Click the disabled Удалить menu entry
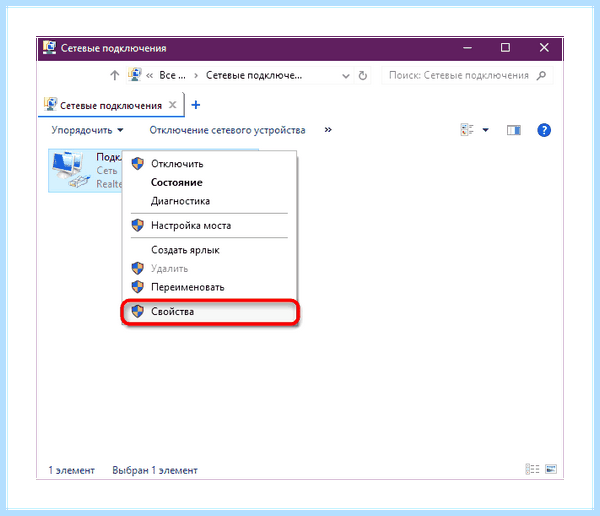Viewport: 600px width, 516px height. click(x=209, y=268)
